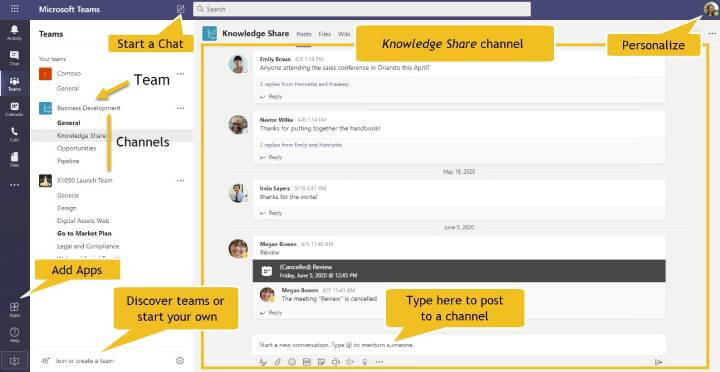This screenshot has height=372, width=720.
Task: Go to Chat in left rail
Action: (x=14, y=58)
